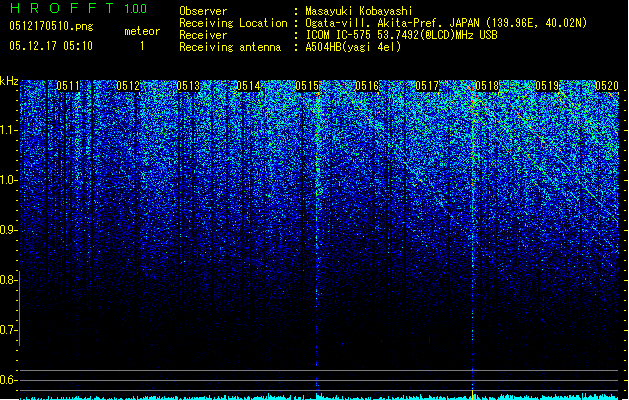Select the 0515 time marker

pos(307,86)
